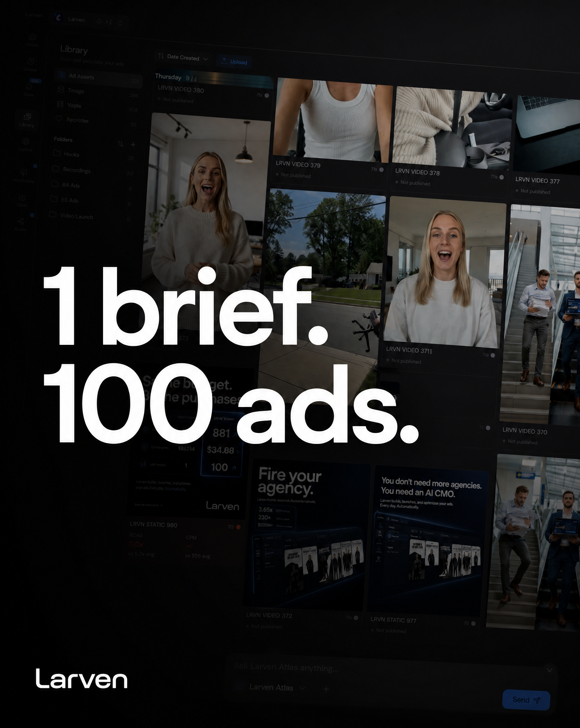Screen dimensions: 580x728
Task: Open escalator businessmen thumbnail above VIDEO 370
Action: coord(540,315)
